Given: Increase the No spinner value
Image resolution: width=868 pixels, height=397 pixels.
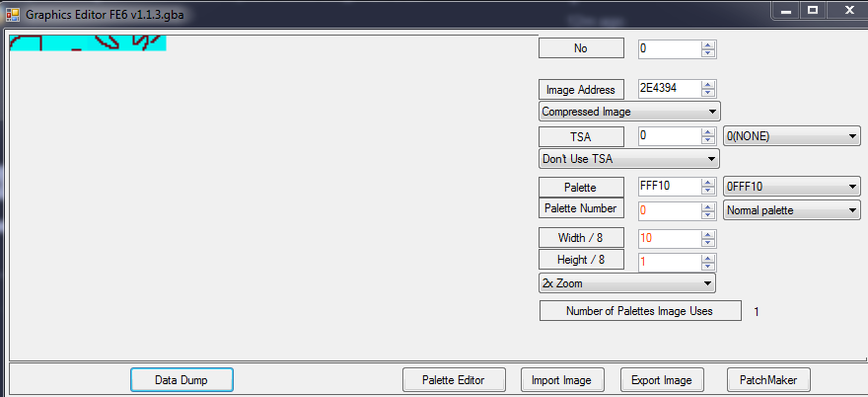Looking at the screenshot, I should click(708, 44).
